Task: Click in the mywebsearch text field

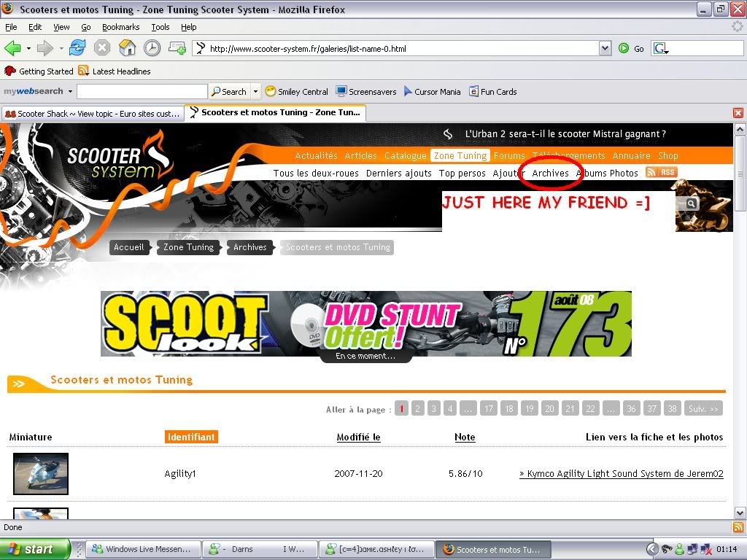Action: (x=142, y=92)
